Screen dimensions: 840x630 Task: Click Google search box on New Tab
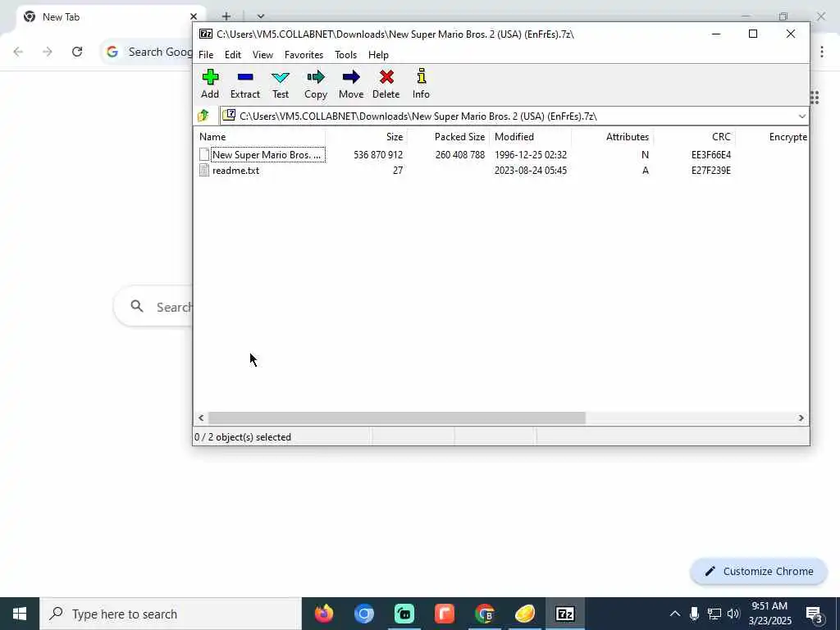153,307
